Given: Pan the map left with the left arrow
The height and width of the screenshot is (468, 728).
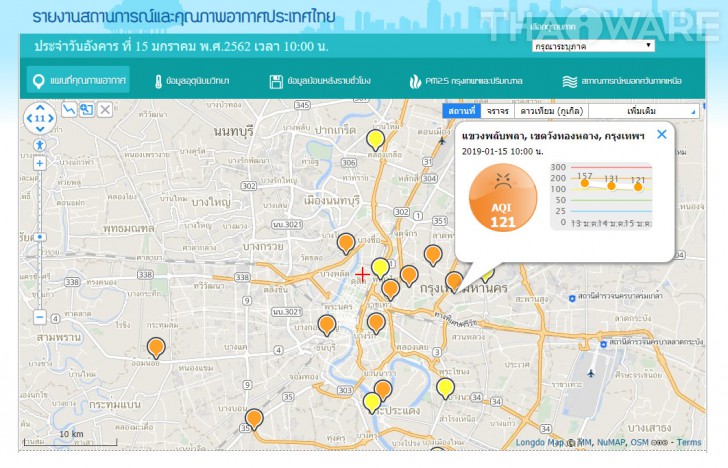Looking at the screenshot, I should click(x=29, y=118).
